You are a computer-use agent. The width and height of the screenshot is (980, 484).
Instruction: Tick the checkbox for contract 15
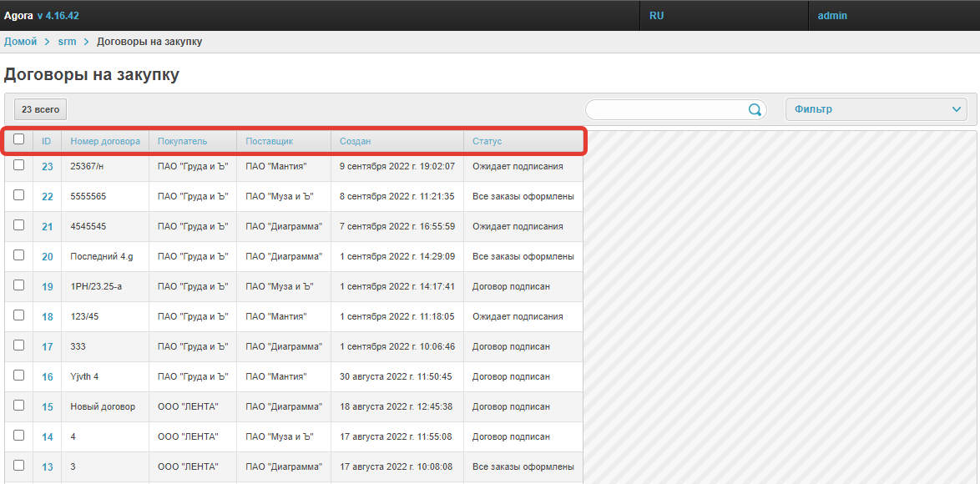18,406
